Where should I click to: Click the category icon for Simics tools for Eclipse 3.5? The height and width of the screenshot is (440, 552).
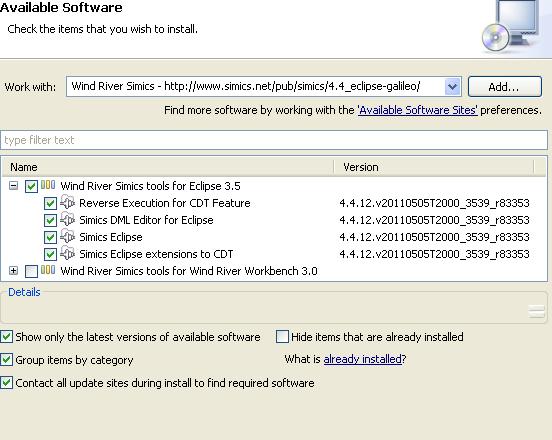pyautogui.click(x=48, y=185)
